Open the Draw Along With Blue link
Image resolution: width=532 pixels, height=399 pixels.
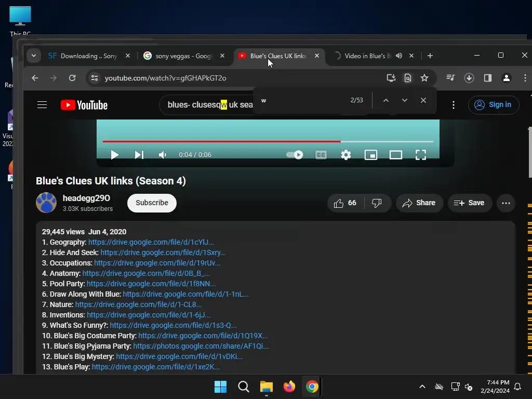point(185,294)
